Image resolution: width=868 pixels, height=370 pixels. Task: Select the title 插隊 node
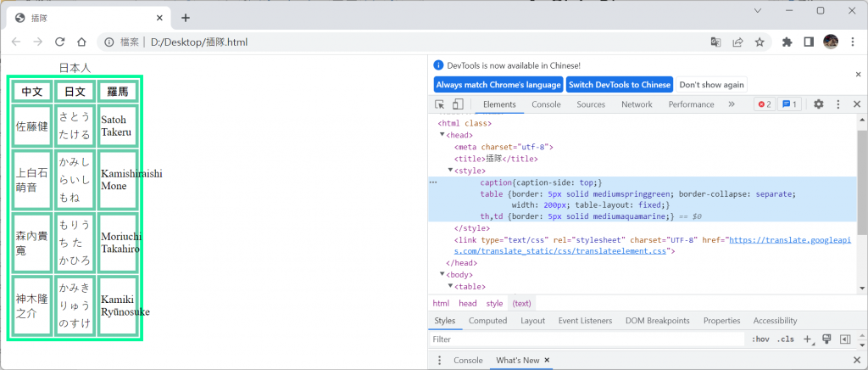[496, 159]
